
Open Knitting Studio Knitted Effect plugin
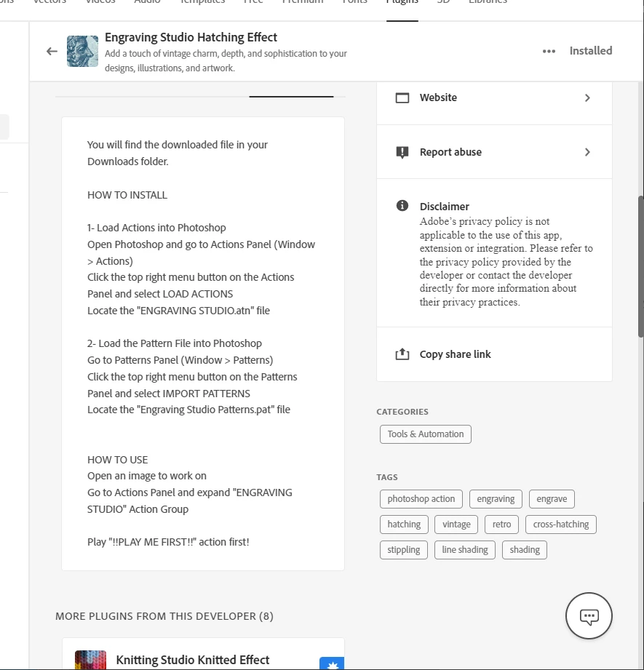[x=193, y=660]
